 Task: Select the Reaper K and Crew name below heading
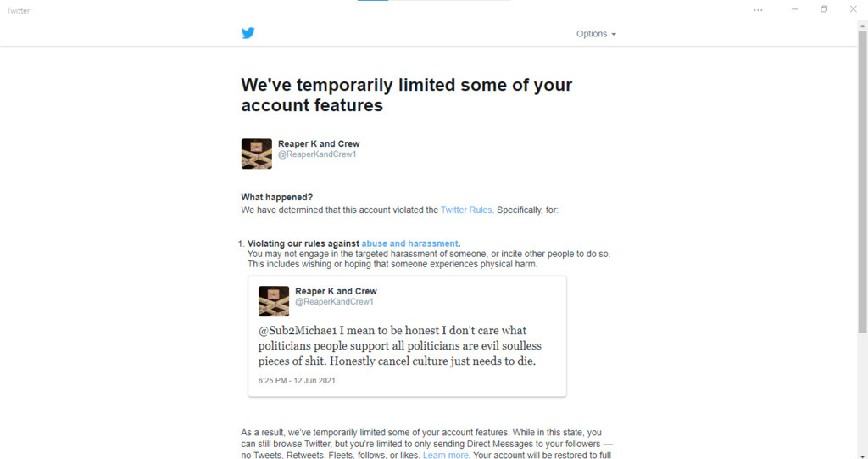tap(319, 144)
